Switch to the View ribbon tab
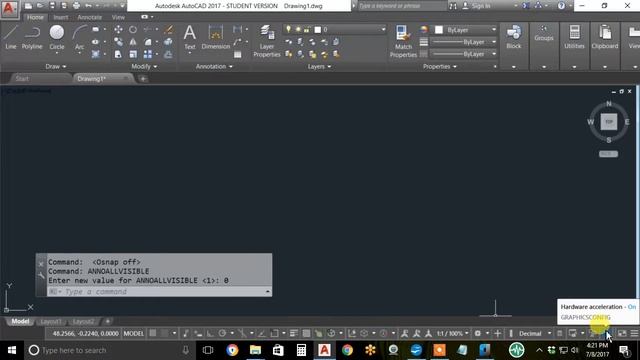Screen dimensions: 640x360 coord(118,17)
